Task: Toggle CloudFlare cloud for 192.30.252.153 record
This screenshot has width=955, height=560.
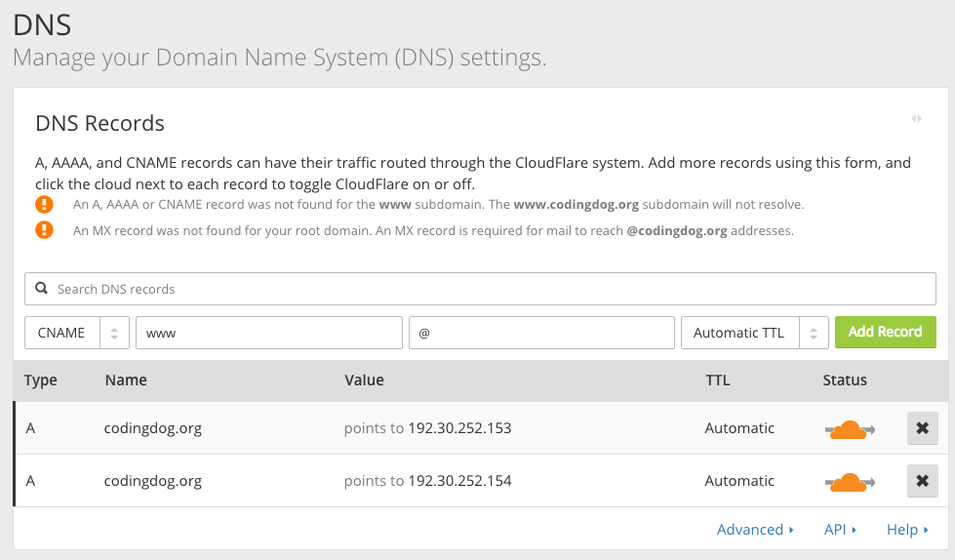Action: pyautogui.click(x=850, y=429)
